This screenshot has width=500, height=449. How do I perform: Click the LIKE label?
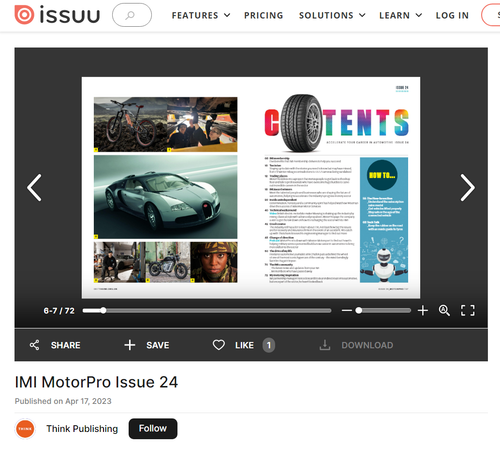click(244, 345)
